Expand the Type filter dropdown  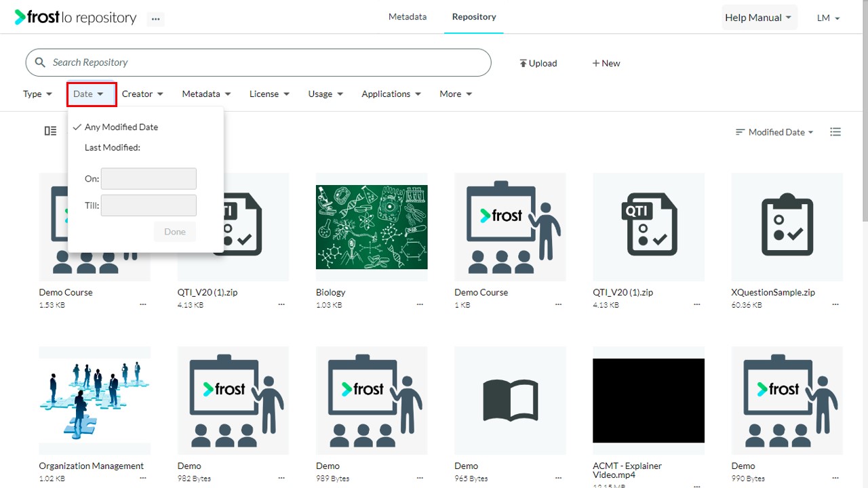click(38, 94)
